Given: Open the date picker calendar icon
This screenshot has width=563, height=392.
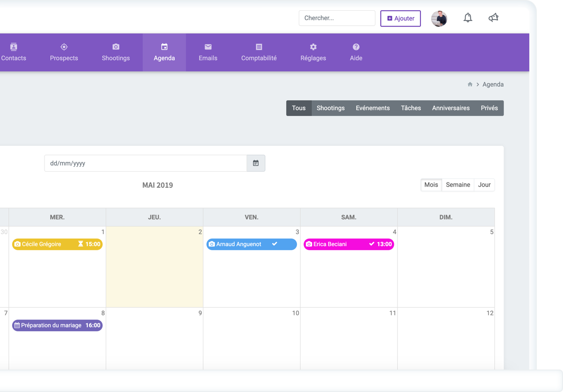Looking at the screenshot, I should pos(256,163).
